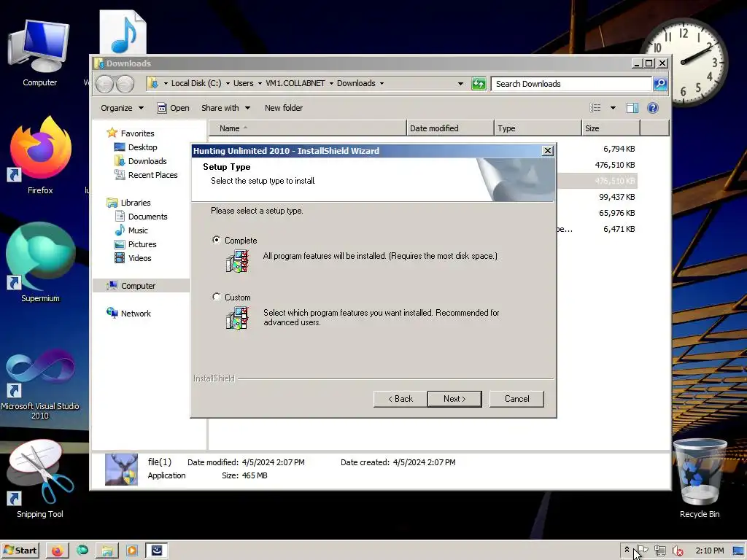
Task: Expand the address bar history dropdown arrow
Action: (x=460, y=84)
